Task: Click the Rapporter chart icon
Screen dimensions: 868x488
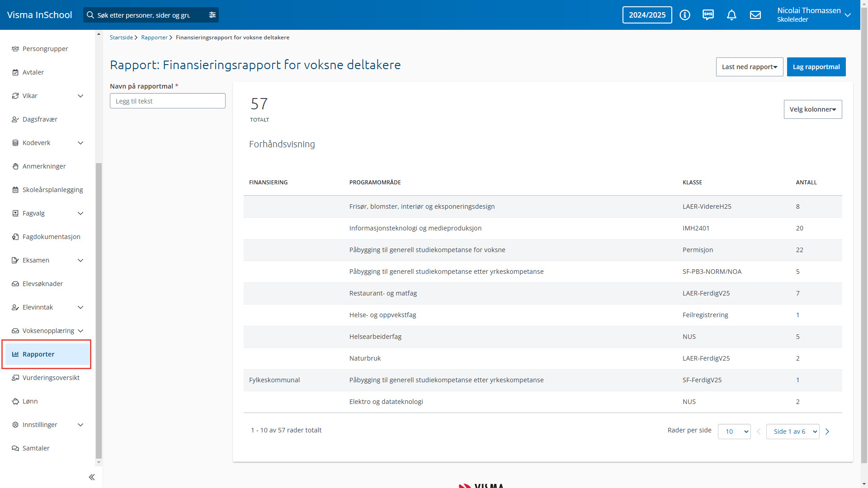Action: 15,354
